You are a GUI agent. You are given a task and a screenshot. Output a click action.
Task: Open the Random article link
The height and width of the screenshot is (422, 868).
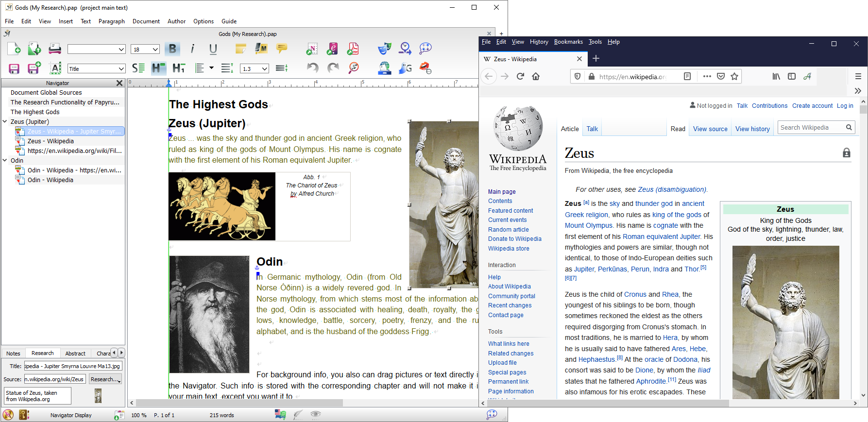point(508,230)
